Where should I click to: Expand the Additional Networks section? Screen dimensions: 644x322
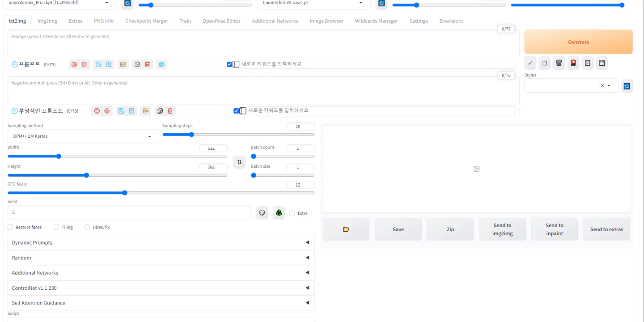coord(161,273)
